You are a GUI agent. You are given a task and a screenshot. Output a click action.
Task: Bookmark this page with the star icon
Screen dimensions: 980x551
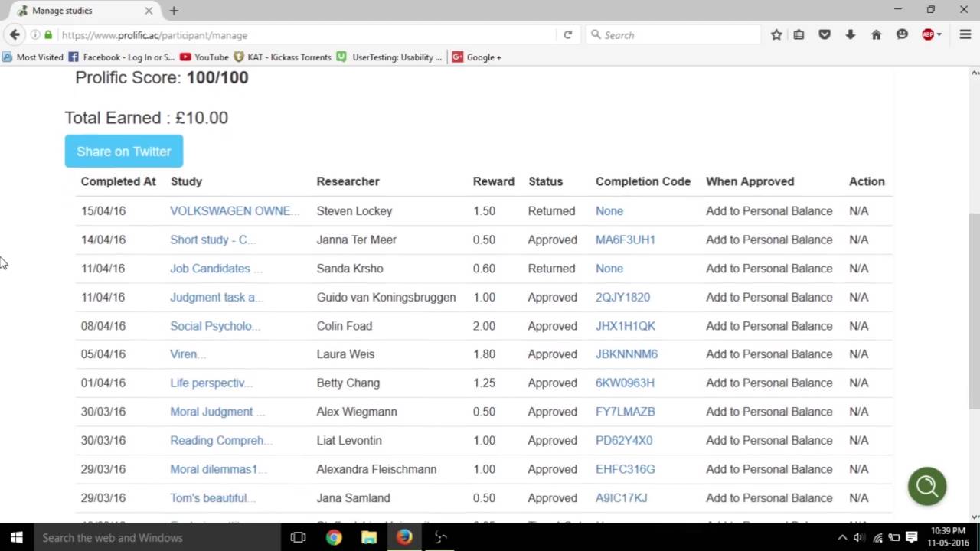[x=776, y=34]
